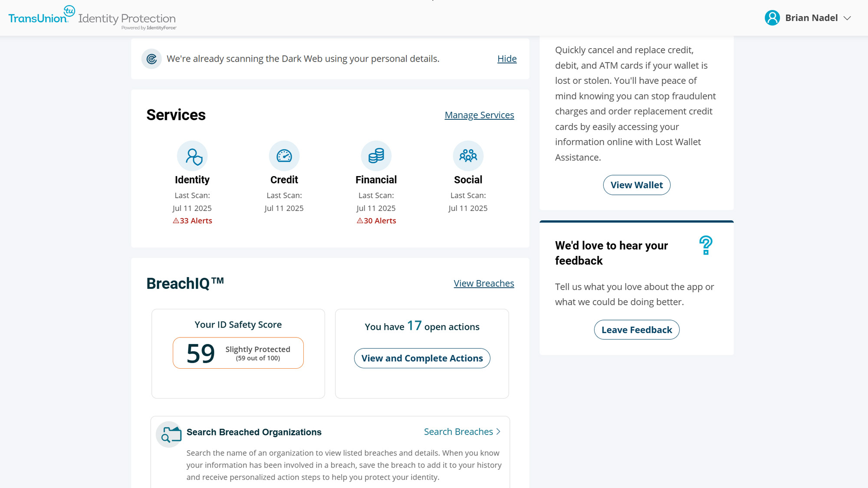Click the Credit gauge icon

(284, 156)
